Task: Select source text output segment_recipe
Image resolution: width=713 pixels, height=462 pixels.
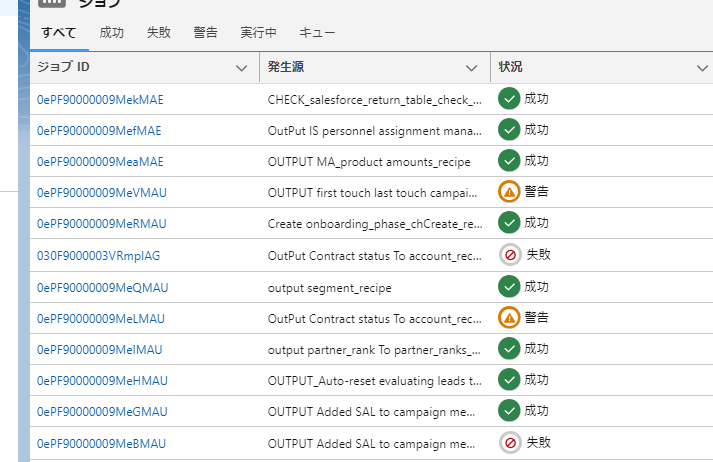Action: coord(330,288)
